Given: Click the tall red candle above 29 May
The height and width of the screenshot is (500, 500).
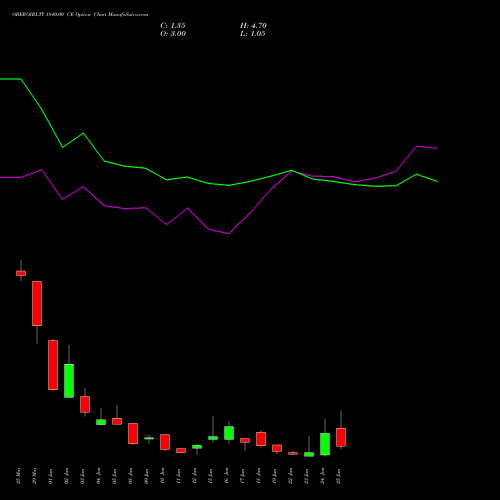Looking at the screenshot, I should click(37, 303).
